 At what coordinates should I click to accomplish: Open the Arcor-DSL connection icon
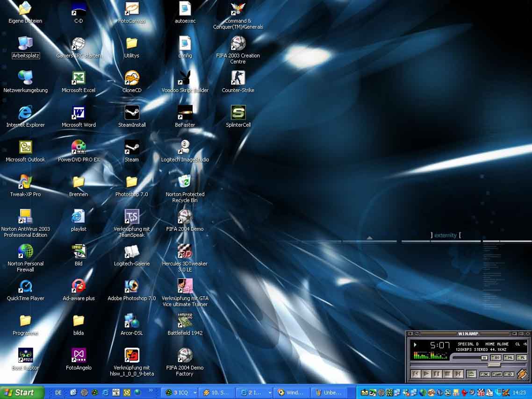[132, 324]
